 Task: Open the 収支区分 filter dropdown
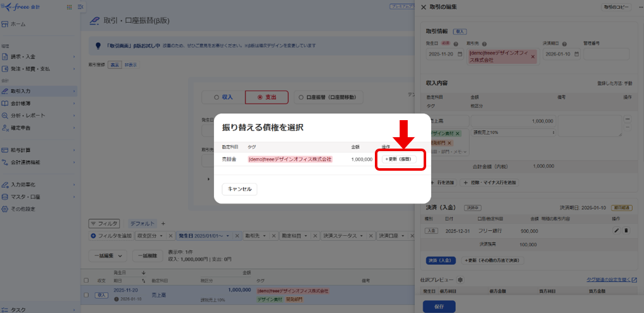150,236
